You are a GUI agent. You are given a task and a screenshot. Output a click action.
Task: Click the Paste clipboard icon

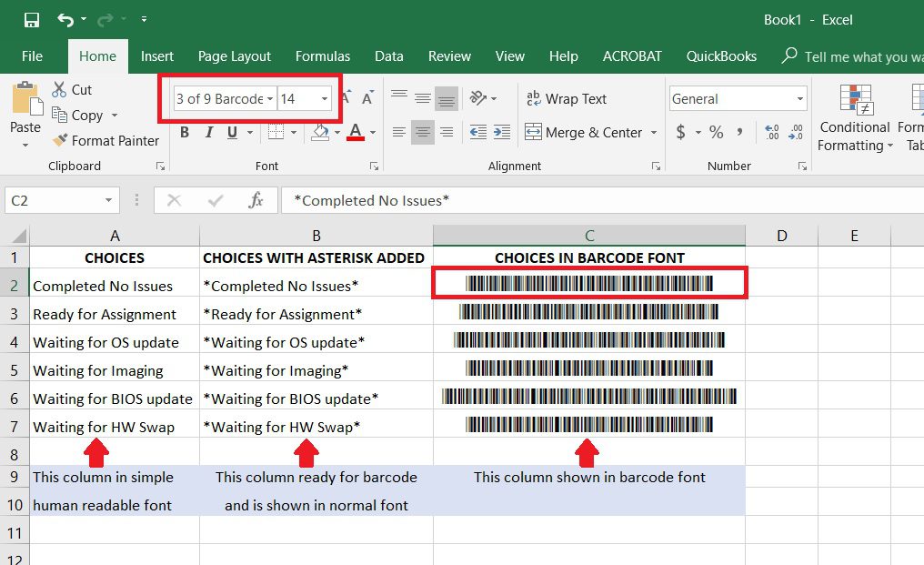pos(26,98)
